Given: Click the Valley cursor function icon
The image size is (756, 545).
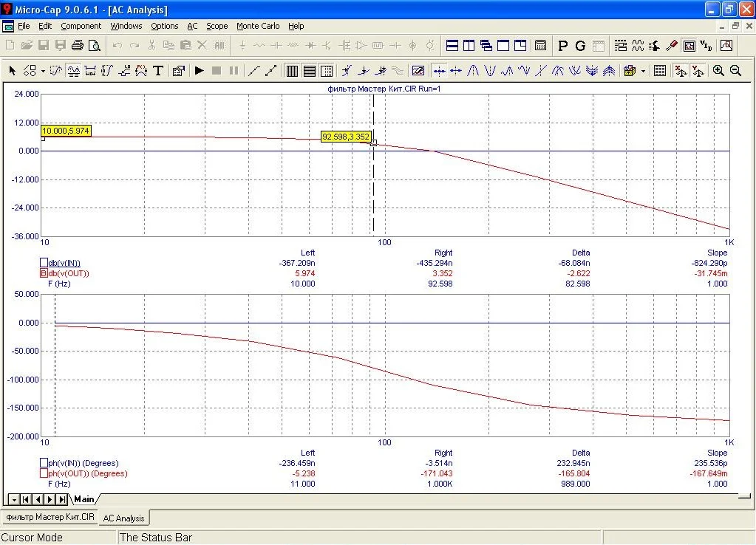Looking at the screenshot, I should click(490, 71).
